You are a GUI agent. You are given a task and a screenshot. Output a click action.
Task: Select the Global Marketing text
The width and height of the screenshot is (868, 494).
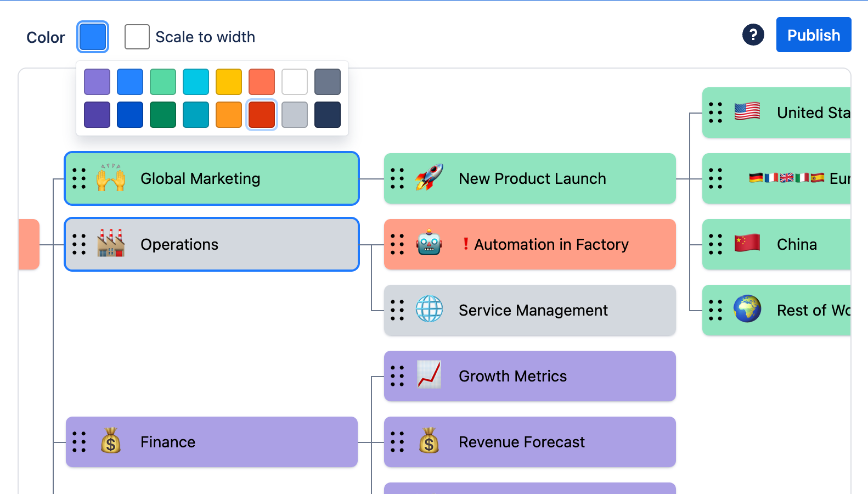[200, 178]
